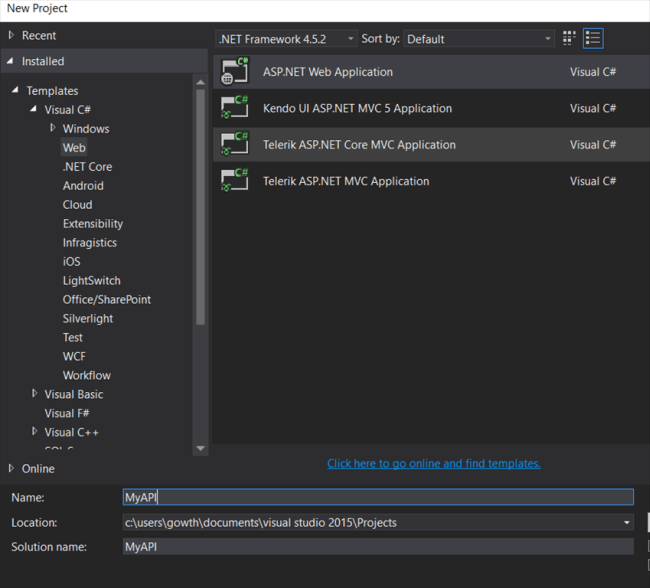Select the Infragistics category

coord(90,243)
